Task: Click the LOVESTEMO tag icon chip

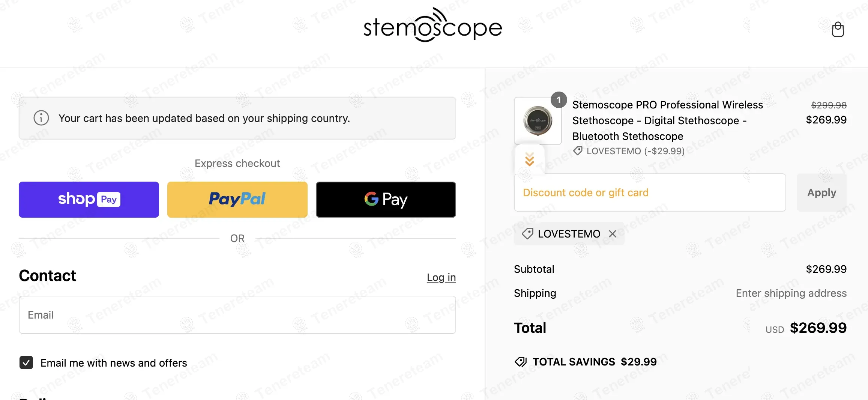Action: tap(527, 234)
